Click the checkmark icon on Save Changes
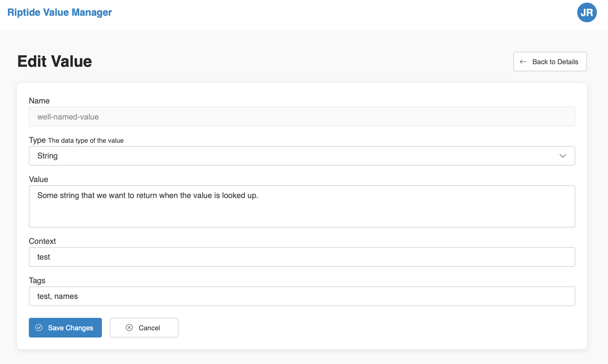608x364 pixels. [x=39, y=328]
